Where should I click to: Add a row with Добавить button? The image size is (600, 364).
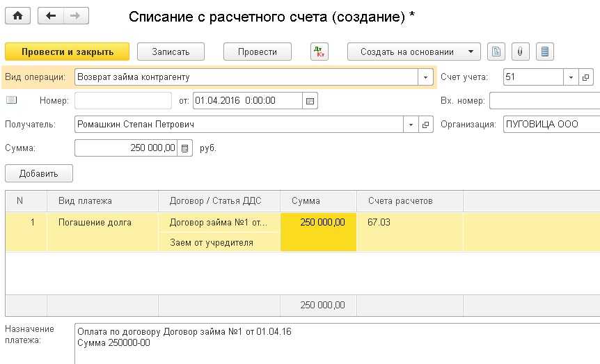point(39,173)
